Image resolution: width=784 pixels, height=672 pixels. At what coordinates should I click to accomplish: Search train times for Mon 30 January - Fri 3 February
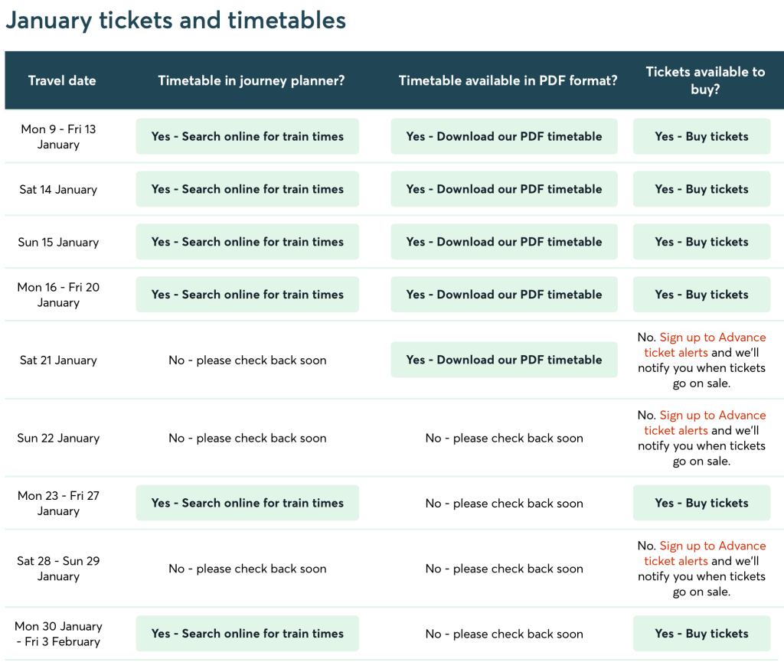tap(247, 634)
